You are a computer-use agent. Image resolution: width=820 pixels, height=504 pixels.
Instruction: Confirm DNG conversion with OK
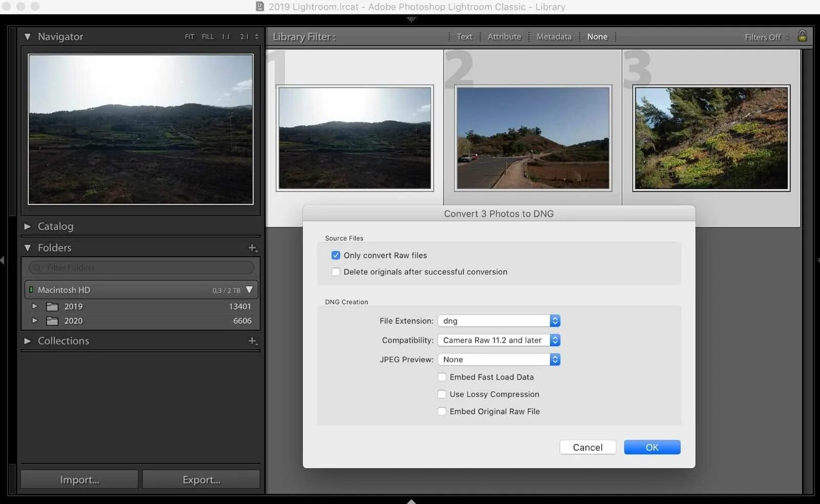pyautogui.click(x=652, y=447)
